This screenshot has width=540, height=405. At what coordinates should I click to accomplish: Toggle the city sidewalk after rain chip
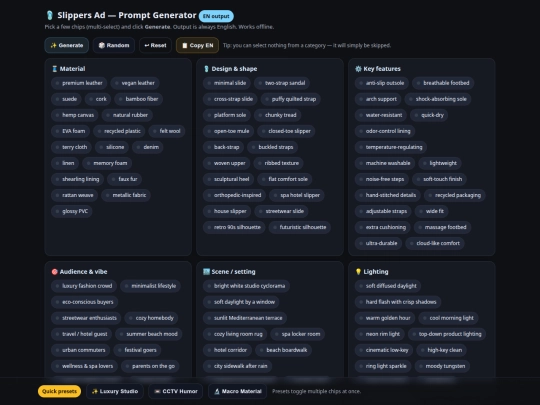[237, 366]
